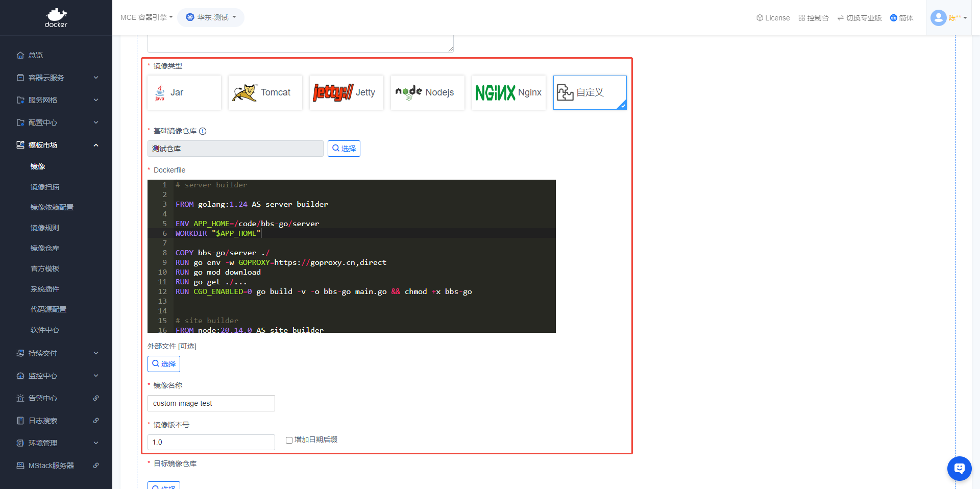Click 选择 button for base image repository

coord(344,149)
